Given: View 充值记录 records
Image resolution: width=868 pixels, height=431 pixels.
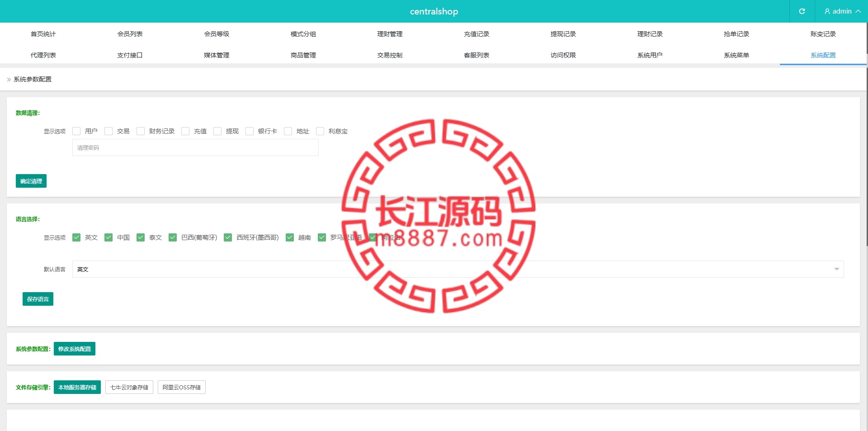Looking at the screenshot, I should point(476,34).
